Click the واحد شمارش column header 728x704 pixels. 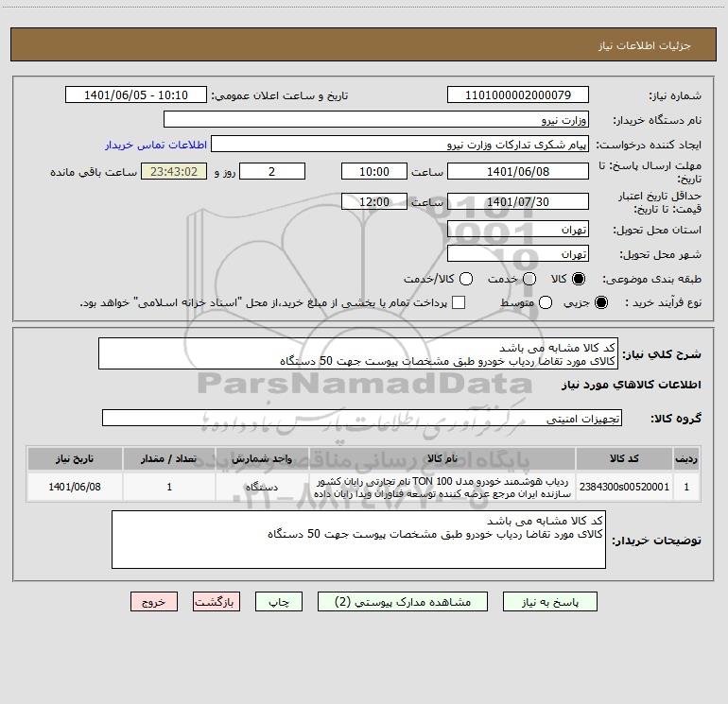pyautogui.click(x=262, y=458)
